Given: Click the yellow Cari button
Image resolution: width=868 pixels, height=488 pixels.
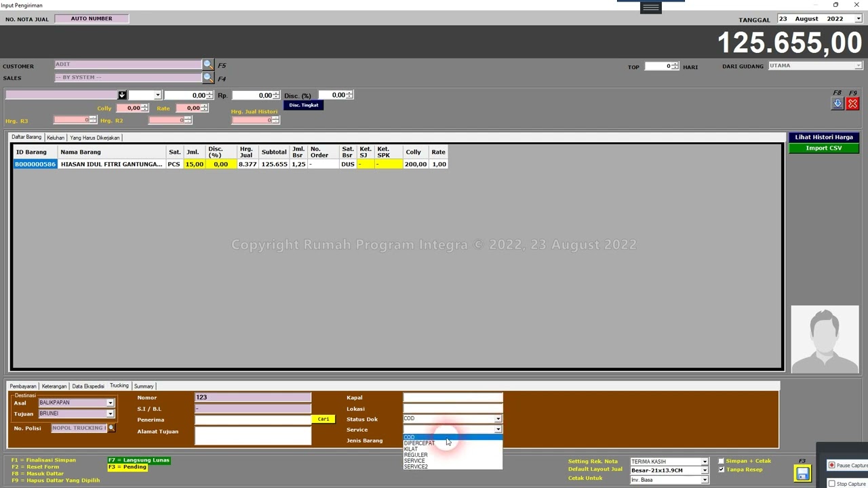Looking at the screenshot, I should [323, 419].
